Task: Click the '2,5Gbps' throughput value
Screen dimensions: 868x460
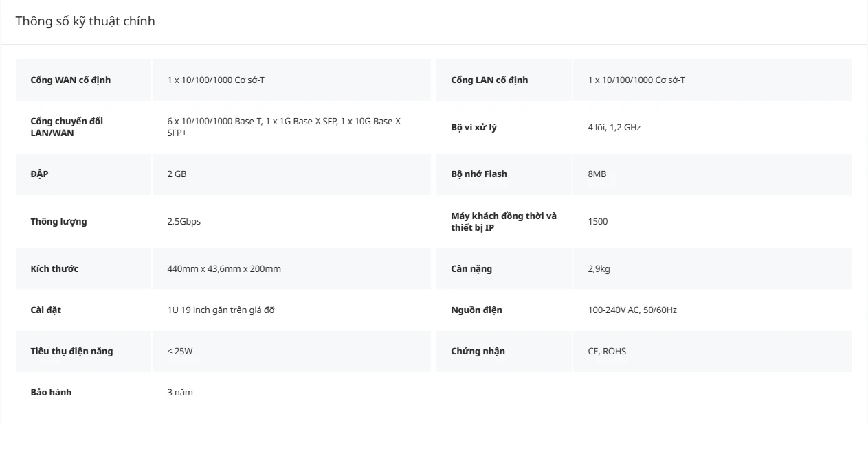Action: click(x=184, y=221)
